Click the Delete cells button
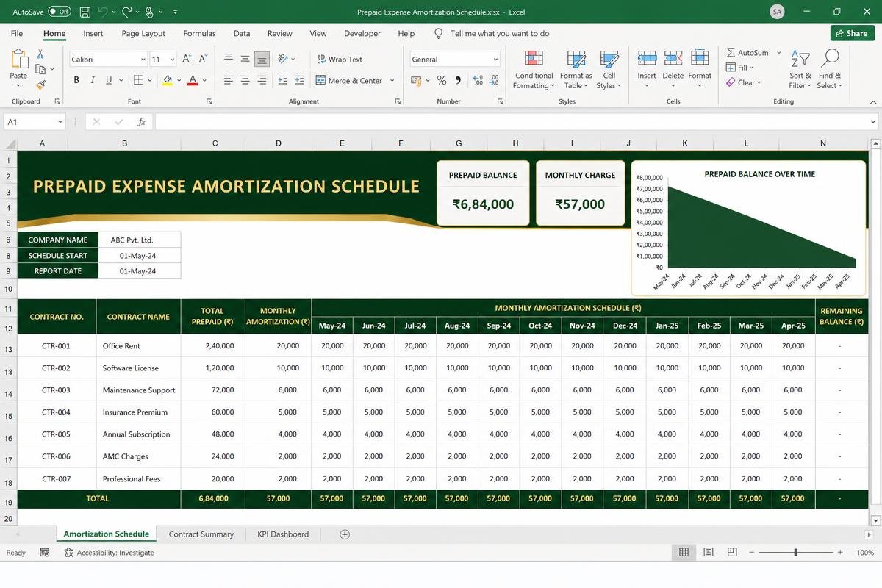The image size is (882, 588). 673,70
